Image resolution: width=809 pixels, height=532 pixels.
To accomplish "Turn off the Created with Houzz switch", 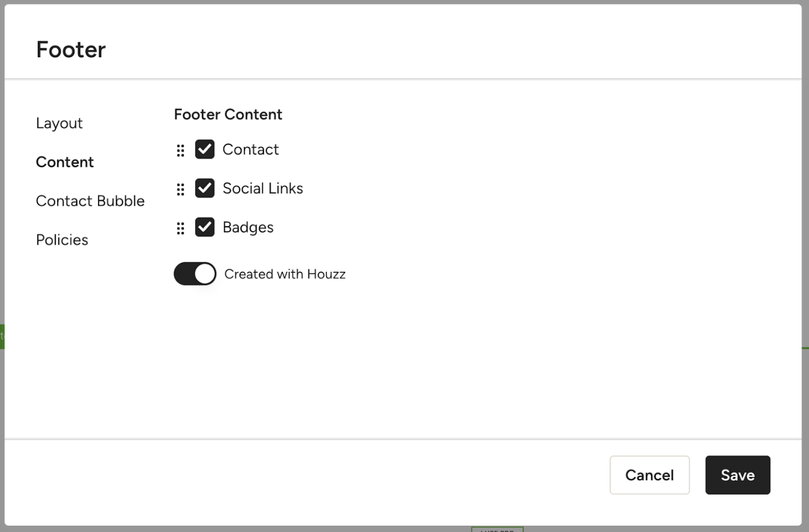I will coord(195,274).
